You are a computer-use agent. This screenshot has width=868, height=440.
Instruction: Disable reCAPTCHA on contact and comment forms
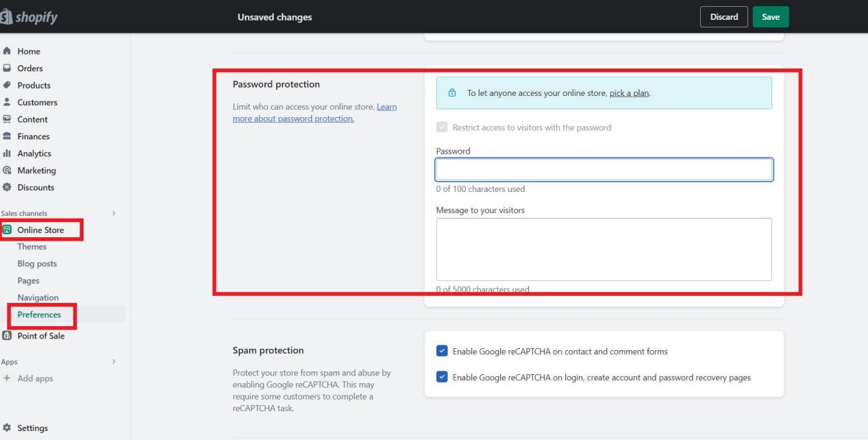(x=442, y=350)
